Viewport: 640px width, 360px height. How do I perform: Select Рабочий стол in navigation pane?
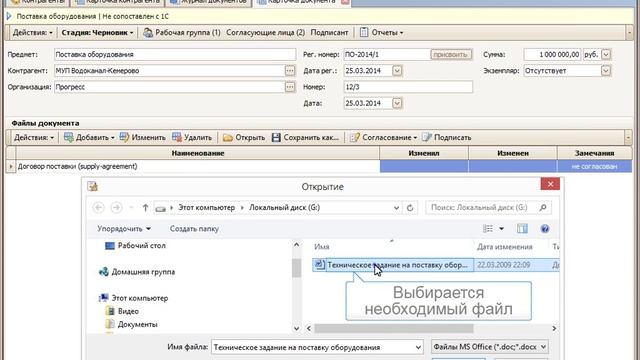click(x=135, y=246)
